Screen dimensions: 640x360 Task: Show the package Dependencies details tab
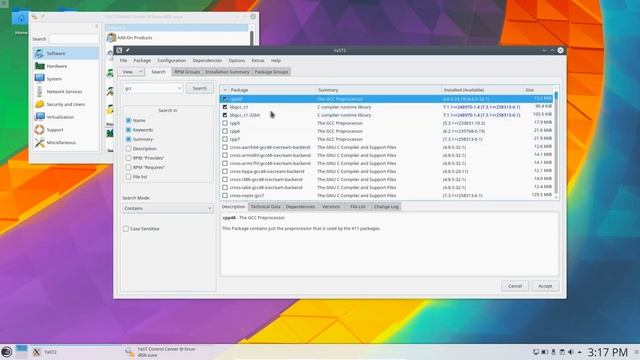pos(300,207)
